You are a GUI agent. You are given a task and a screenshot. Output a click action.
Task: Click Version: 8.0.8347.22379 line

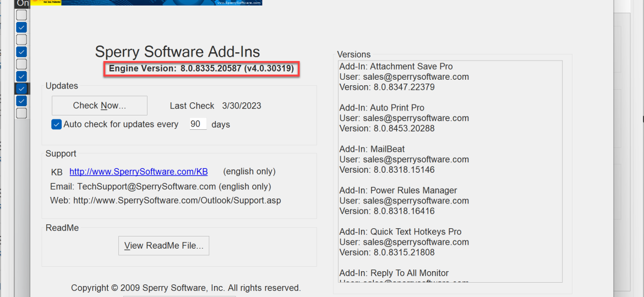click(387, 87)
